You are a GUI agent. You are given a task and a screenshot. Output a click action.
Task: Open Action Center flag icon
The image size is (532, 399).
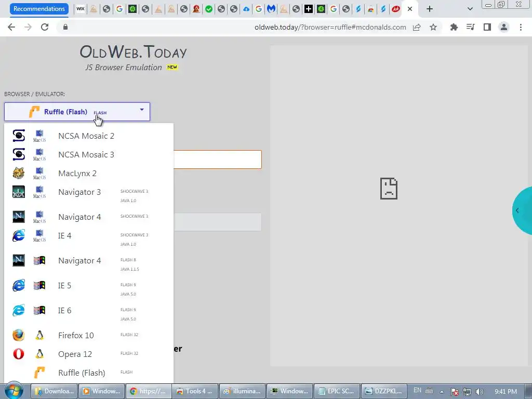454,392
